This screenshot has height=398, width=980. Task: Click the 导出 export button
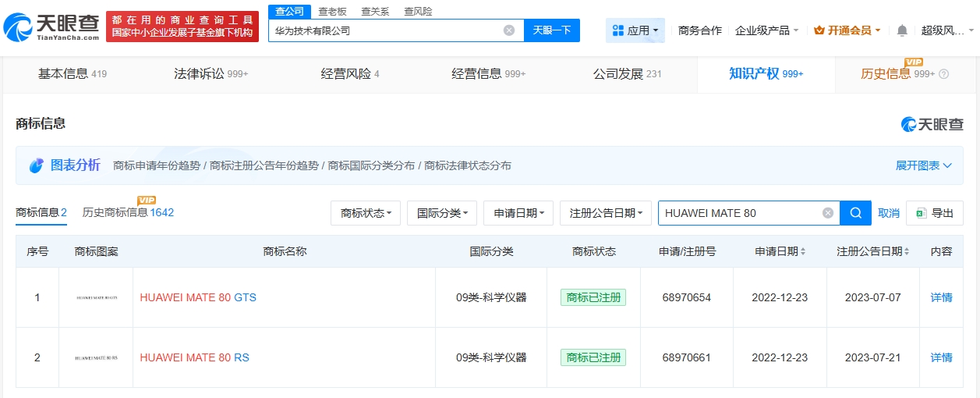(x=935, y=213)
